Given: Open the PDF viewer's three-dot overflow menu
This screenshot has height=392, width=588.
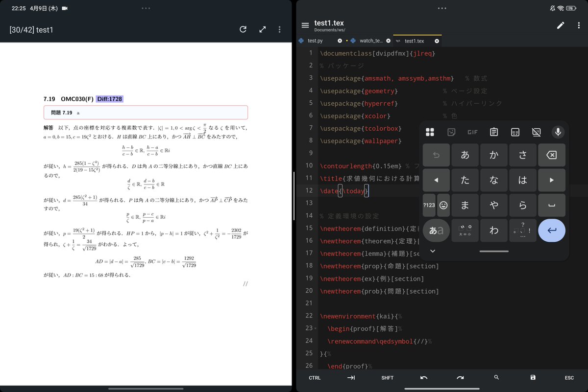Looking at the screenshot, I should pyautogui.click(x=279, y=29).
